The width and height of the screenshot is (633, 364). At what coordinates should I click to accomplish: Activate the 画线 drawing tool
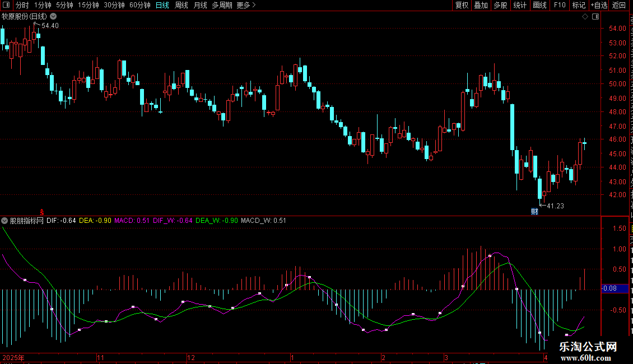coord(539,5)
